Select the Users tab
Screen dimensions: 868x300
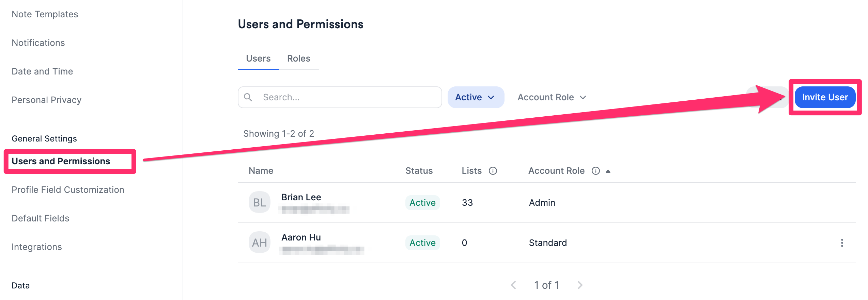[258, 58]
